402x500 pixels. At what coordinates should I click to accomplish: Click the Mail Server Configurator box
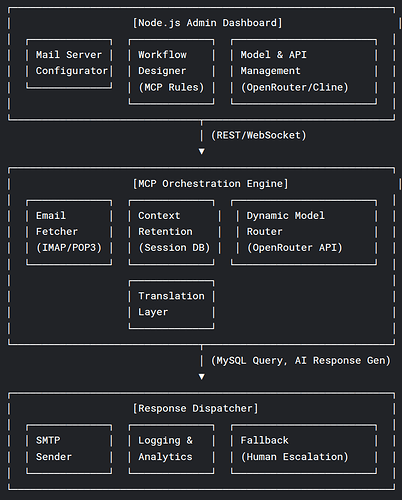(x=69, y=64)
